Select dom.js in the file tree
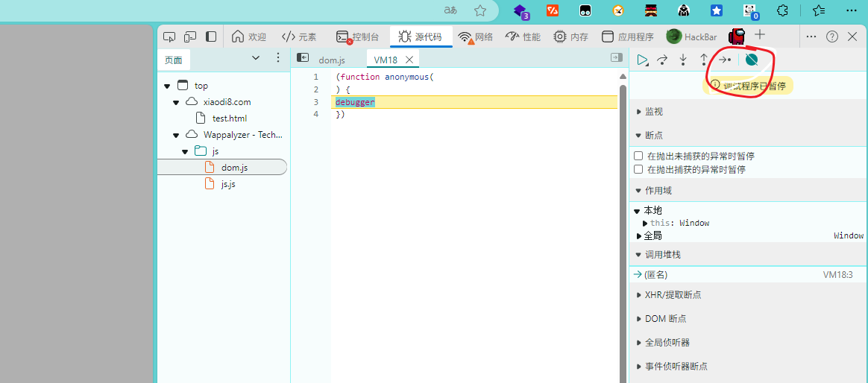The height and width of the screenshot is (383, 868). (222, 167)
